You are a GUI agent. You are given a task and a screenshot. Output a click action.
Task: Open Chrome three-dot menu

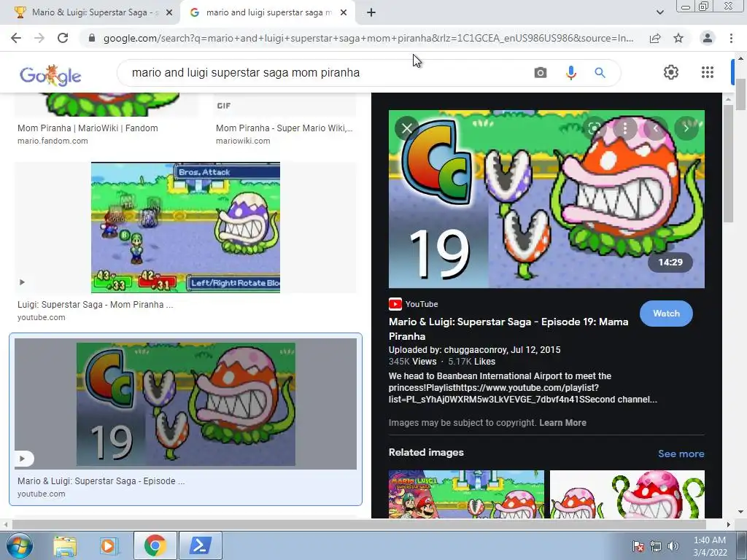click(x=731, y=38)
